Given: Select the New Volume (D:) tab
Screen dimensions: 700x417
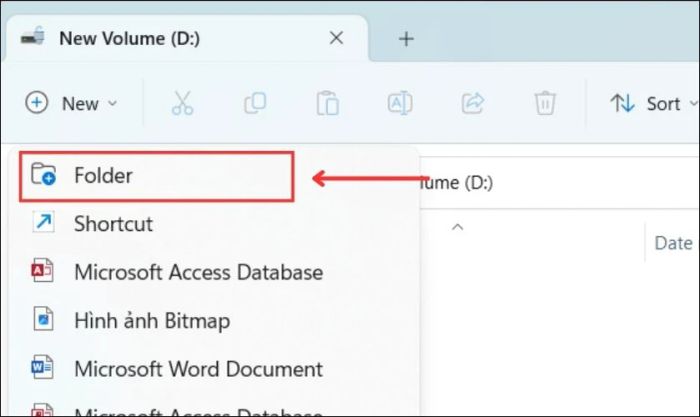Looking at the screenshot, I should 188,38.
